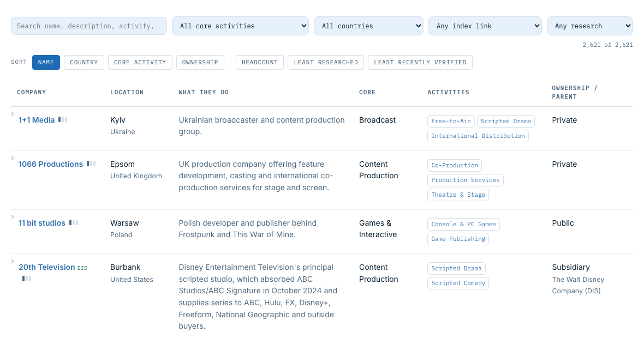Select 1+1 Media's Scripted Drama tag
Image resolution: width=644 pixels, height=338 pixels.
505,121
